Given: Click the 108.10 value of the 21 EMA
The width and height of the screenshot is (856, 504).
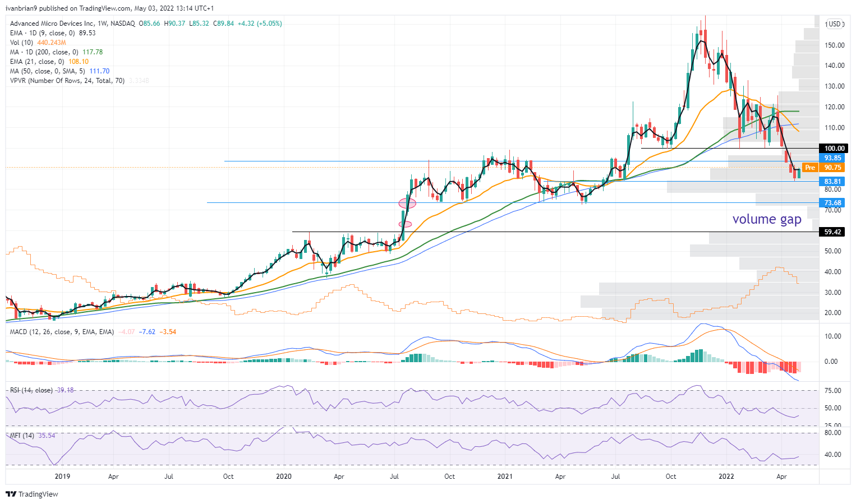Looking at the screenshot, I should point(79,62).
